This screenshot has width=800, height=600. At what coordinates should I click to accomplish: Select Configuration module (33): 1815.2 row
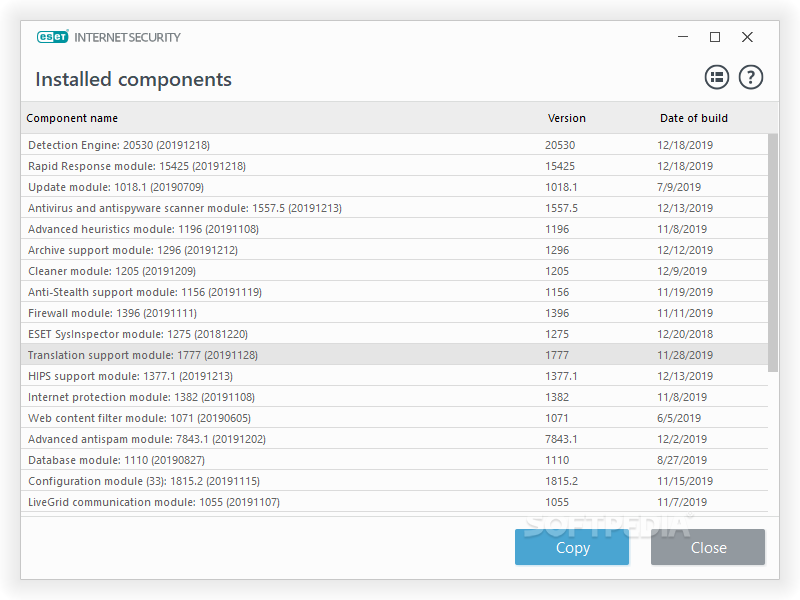pos(394,481)
